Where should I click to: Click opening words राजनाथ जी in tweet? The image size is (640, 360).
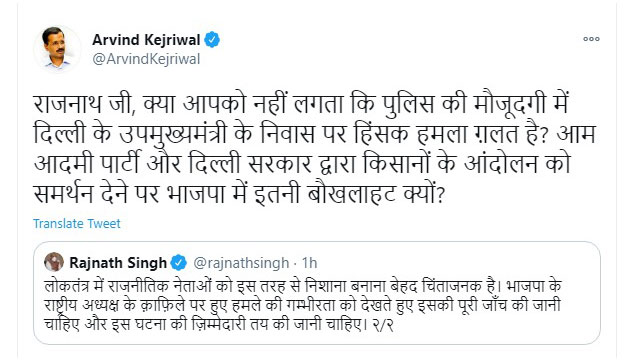pos(84,105)
